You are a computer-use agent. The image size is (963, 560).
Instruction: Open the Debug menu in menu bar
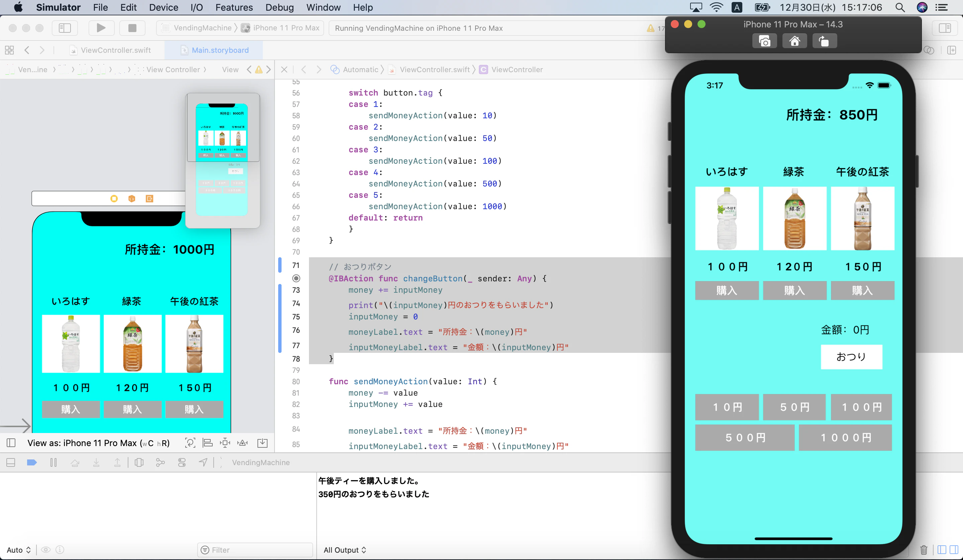click(279, 7)
